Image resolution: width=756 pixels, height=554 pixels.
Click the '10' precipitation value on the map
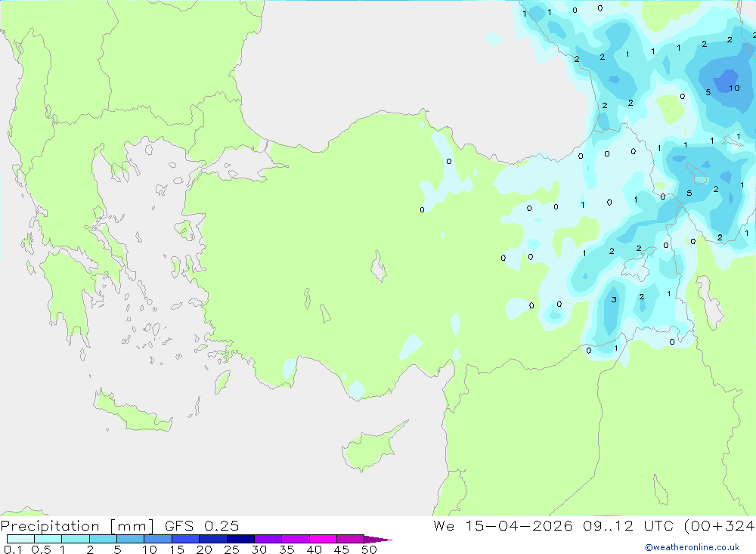734,88
